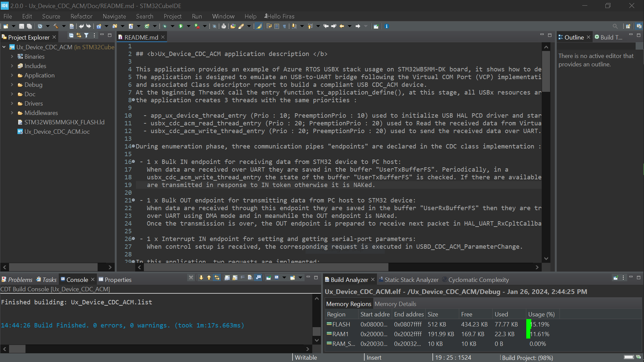
Task: Click the Build hammer icon
Action: pos(56,26)
